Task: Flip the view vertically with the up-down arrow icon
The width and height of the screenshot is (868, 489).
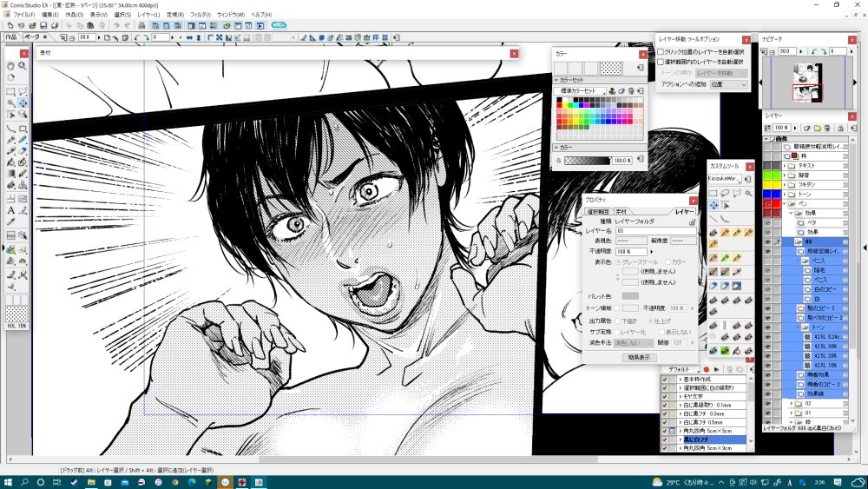Action: tap(198, 37)
